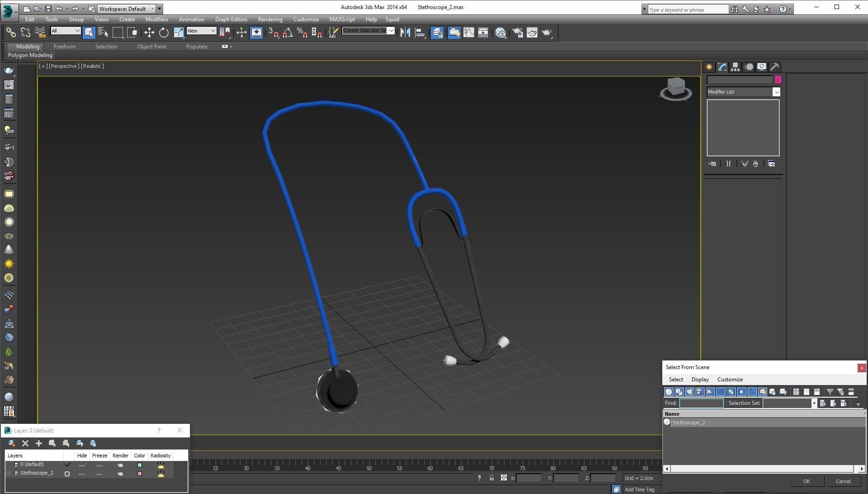Set Stethoscope_2 as current layer checkbox
Viewport: 868px width, 494px height.
tap(67, 474)
